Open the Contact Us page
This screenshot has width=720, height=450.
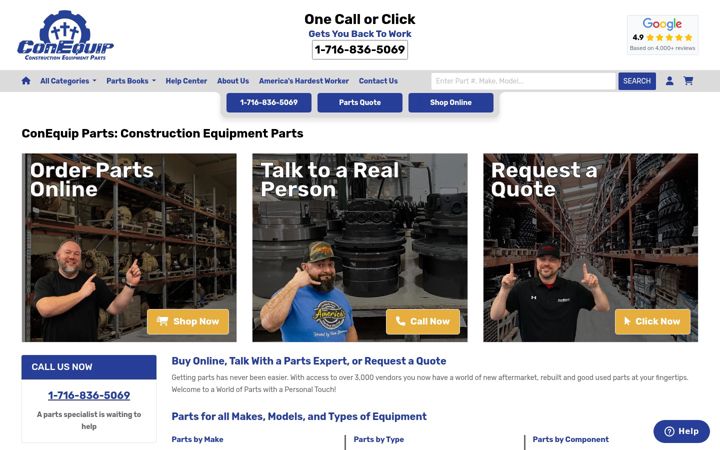click(378, 81)
